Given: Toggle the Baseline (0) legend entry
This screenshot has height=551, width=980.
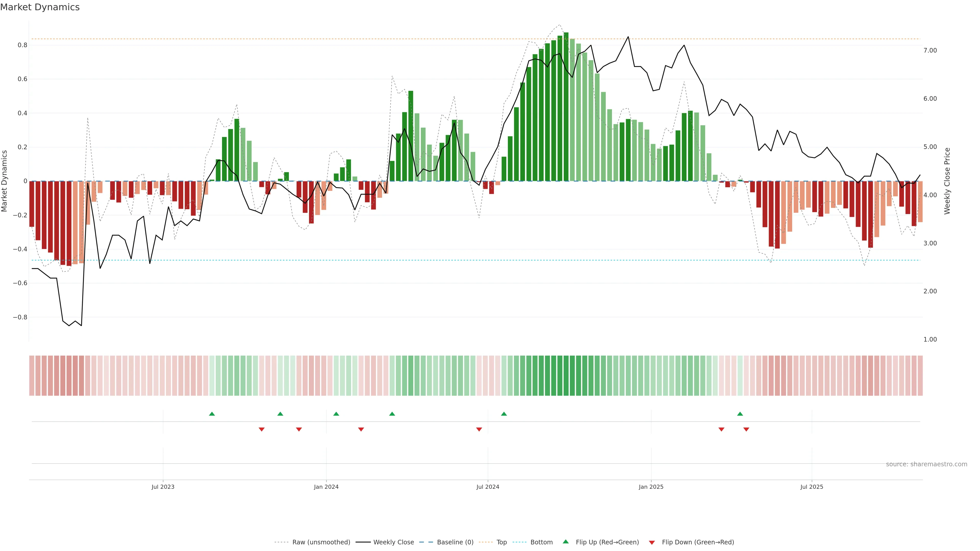Looking at the screenshot, I should [x=455, y=542].
